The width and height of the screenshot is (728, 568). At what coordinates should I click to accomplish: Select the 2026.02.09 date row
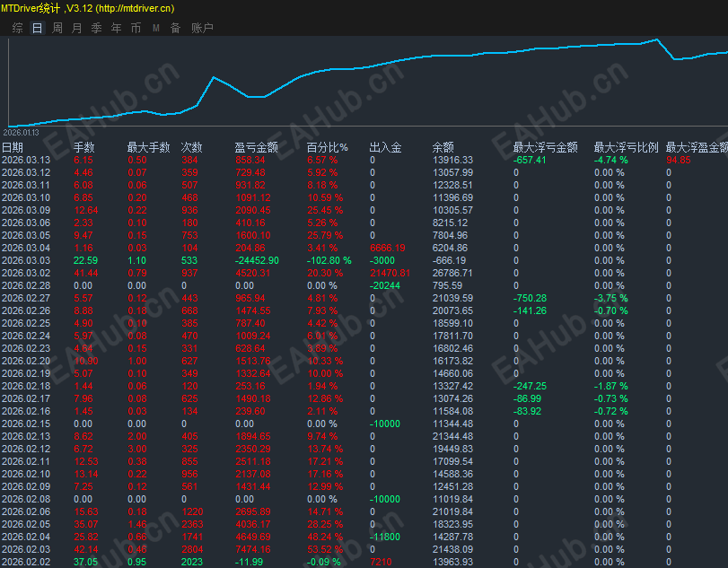(x=26, y=485)
